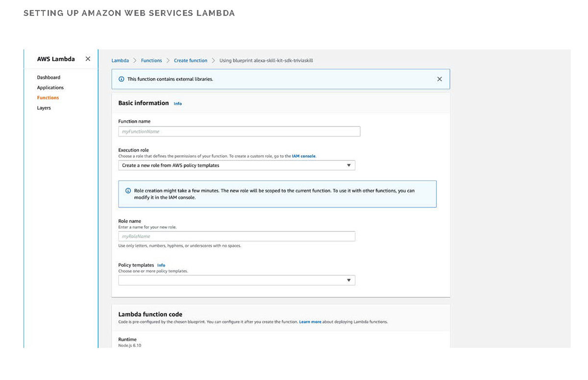Click Info link next to Basic information
Viewport: 588px width, 380px height.
tap(178, 104)
